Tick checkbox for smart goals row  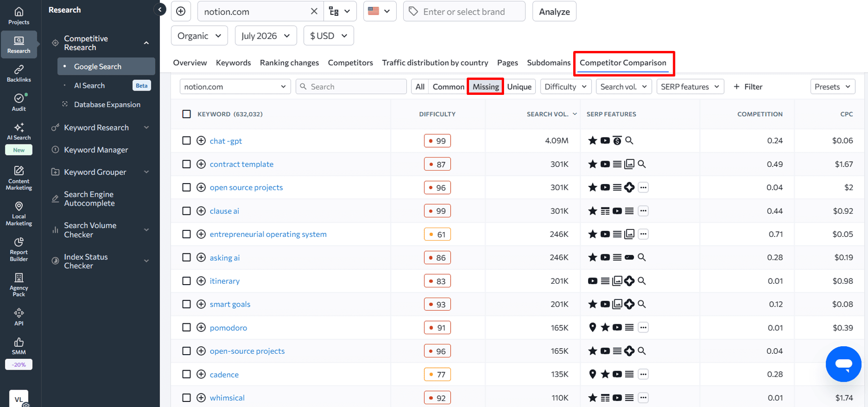click(186, 304)
